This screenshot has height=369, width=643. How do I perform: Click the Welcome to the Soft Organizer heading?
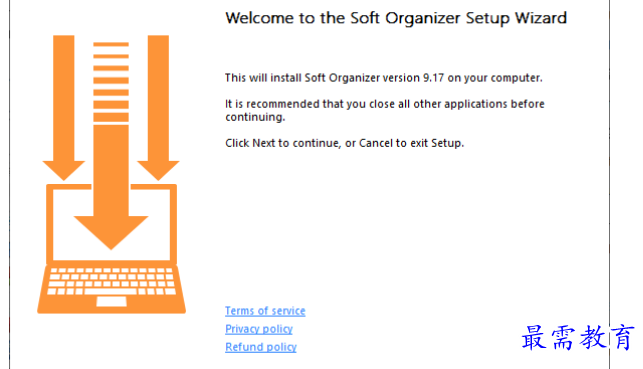396,18
